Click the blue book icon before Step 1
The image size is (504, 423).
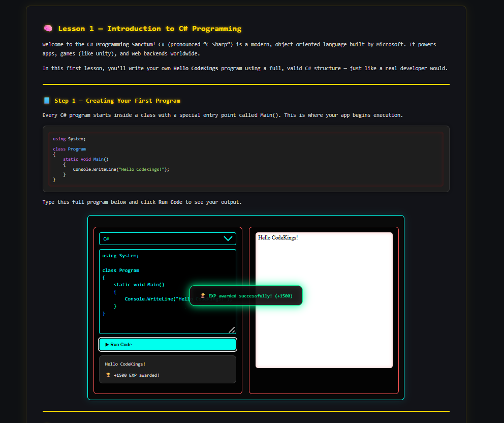[47, 100]
